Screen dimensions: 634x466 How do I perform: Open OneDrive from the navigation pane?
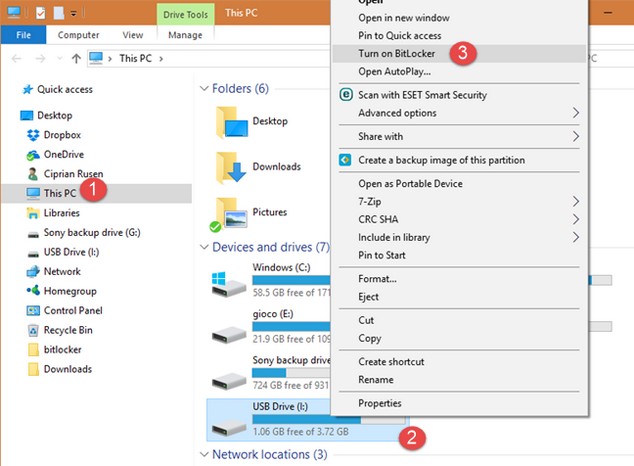(34, 154)
